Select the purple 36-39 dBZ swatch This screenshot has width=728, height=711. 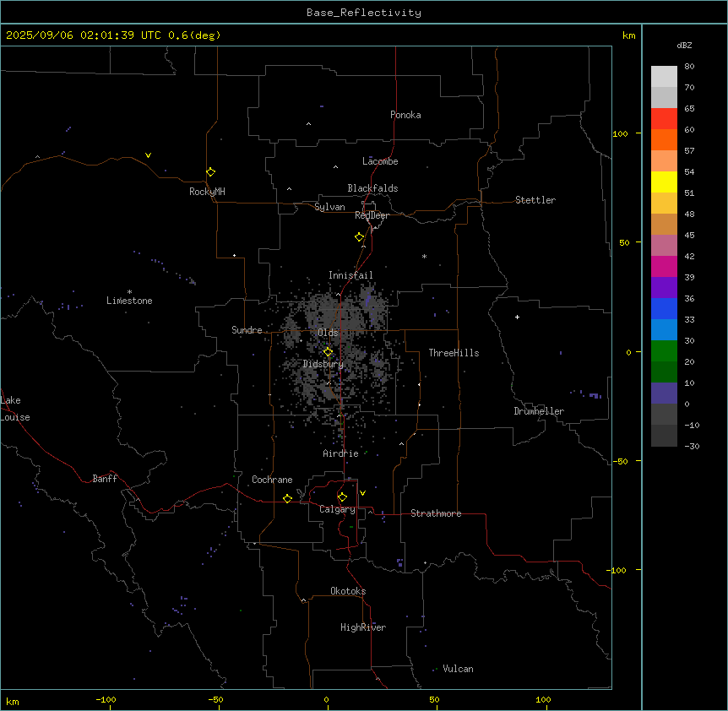click(664, 287)
